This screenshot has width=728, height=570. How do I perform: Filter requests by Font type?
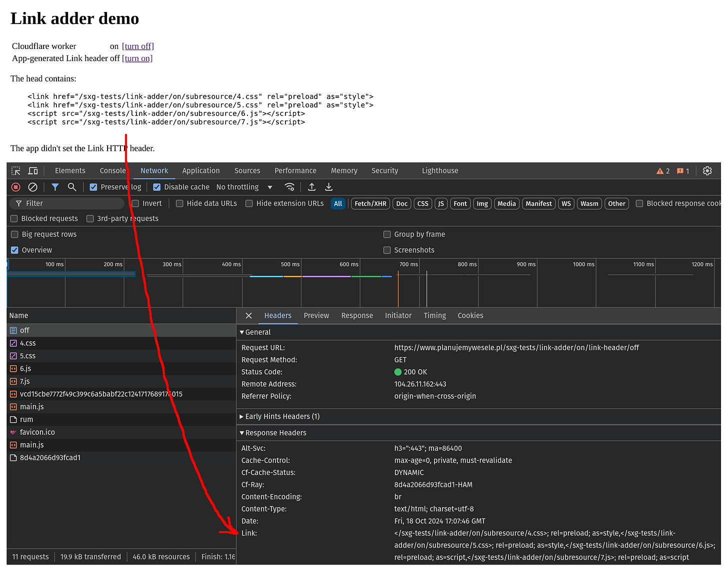[460, 204]
